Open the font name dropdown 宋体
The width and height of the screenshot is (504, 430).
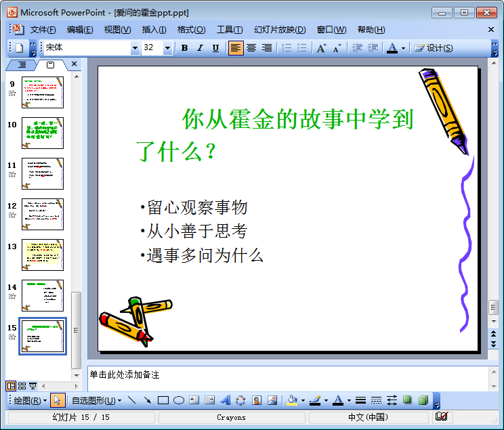(135, 48)
